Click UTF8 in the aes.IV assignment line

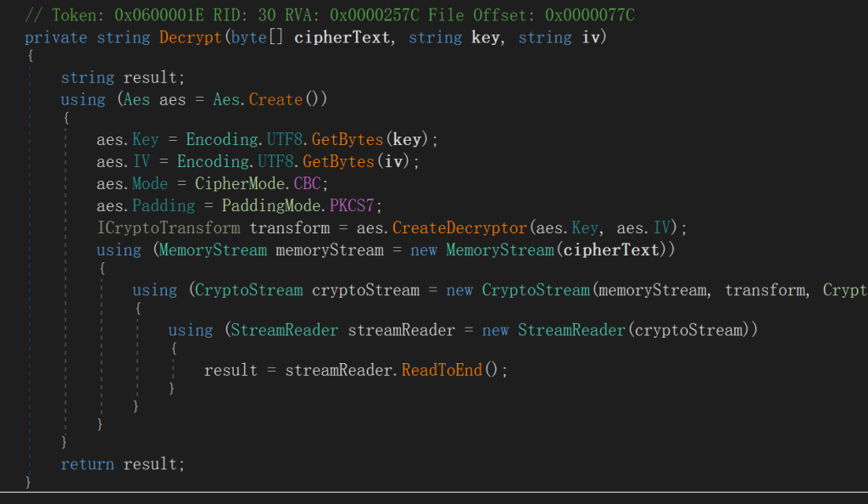(275, 162)
